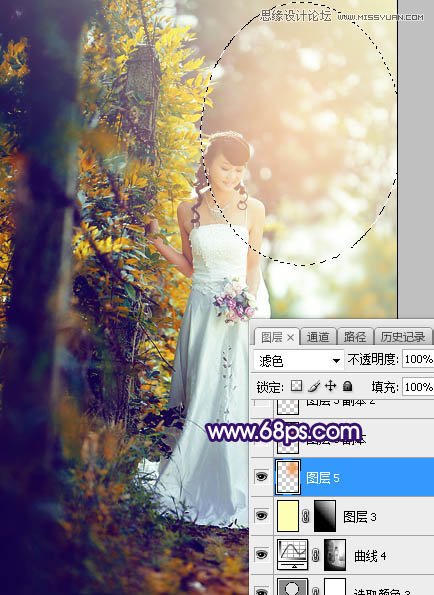Lock transparent pixels icon
Screen dimensions: 434x595
pos(297,386)
